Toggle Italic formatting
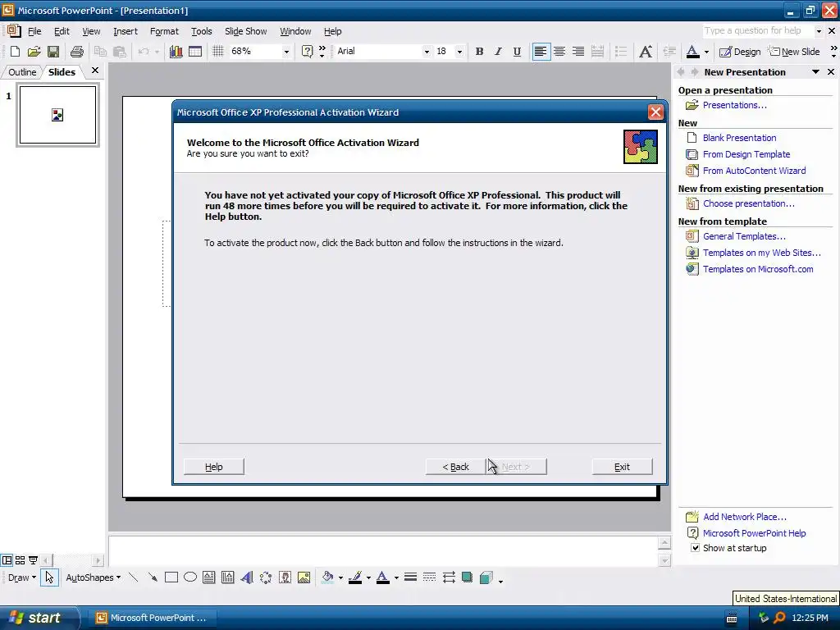Screen dimensions: 840x630 (498, 52)
